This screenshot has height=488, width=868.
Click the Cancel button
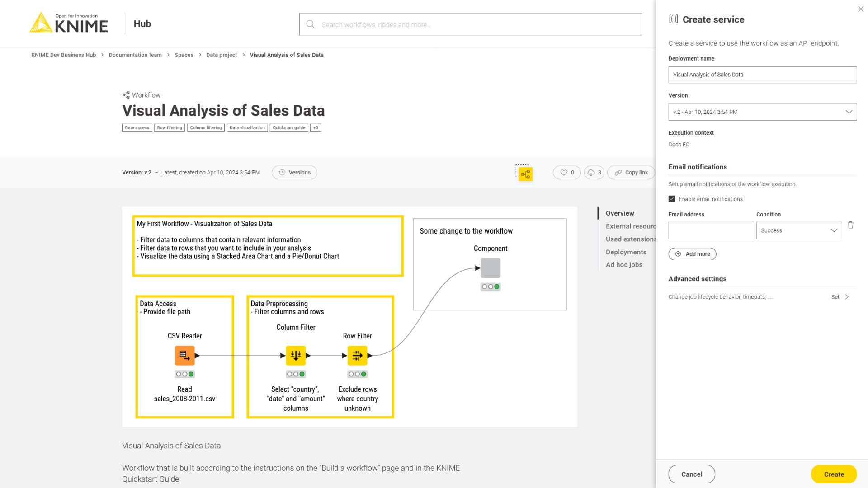692,474
